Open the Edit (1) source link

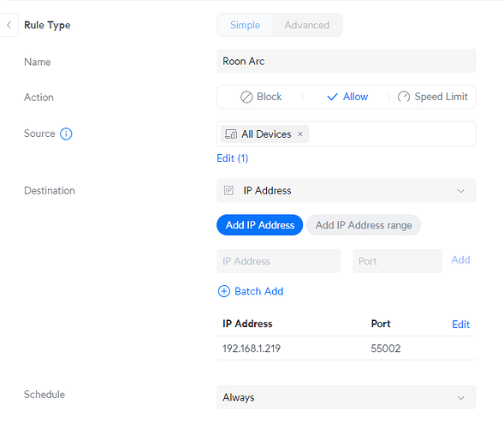coord(233,158)
